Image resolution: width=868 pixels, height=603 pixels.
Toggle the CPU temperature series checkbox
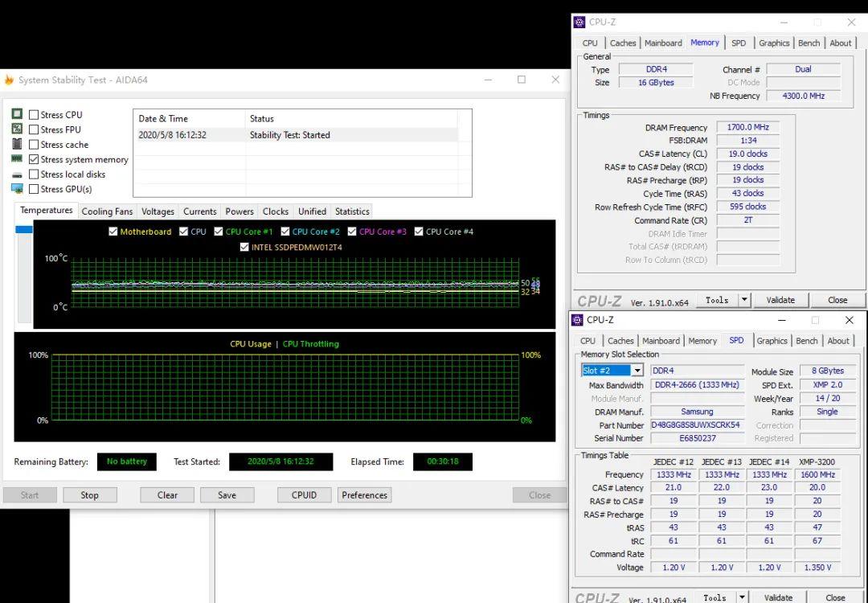click(x=183, y=232)
